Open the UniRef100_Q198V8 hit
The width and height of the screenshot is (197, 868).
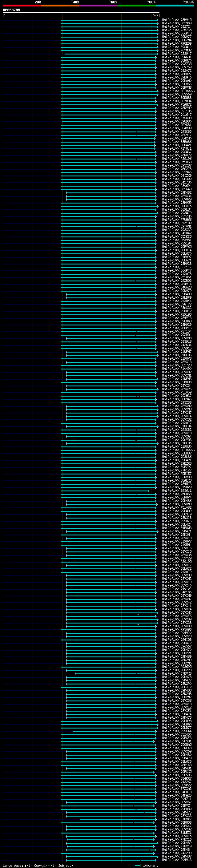click(x=177, y=358)
